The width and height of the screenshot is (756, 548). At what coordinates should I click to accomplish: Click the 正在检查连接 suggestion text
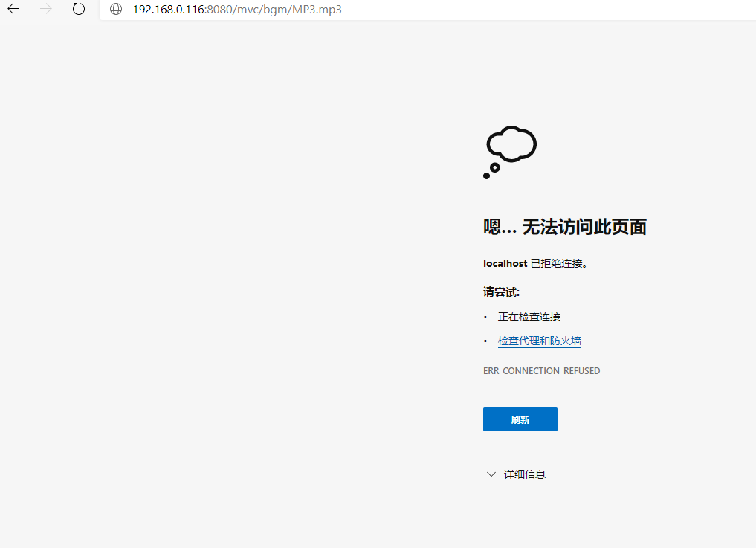pos(529,317)
